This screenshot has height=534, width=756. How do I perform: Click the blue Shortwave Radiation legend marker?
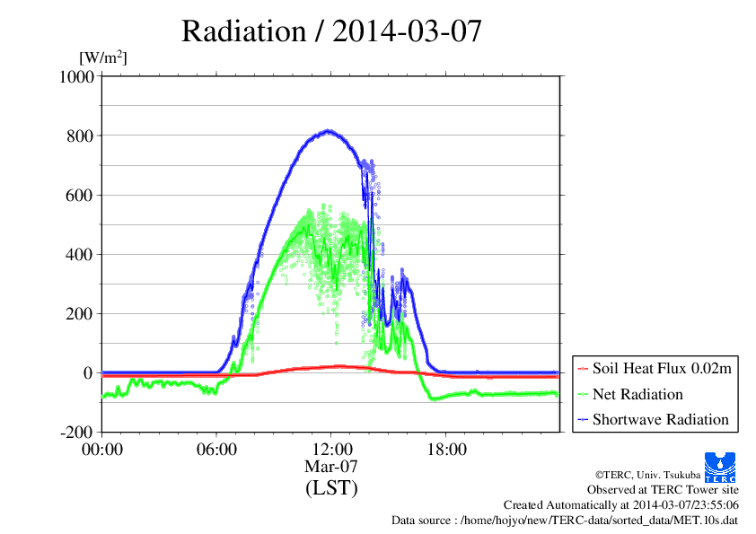pos(583,420)
